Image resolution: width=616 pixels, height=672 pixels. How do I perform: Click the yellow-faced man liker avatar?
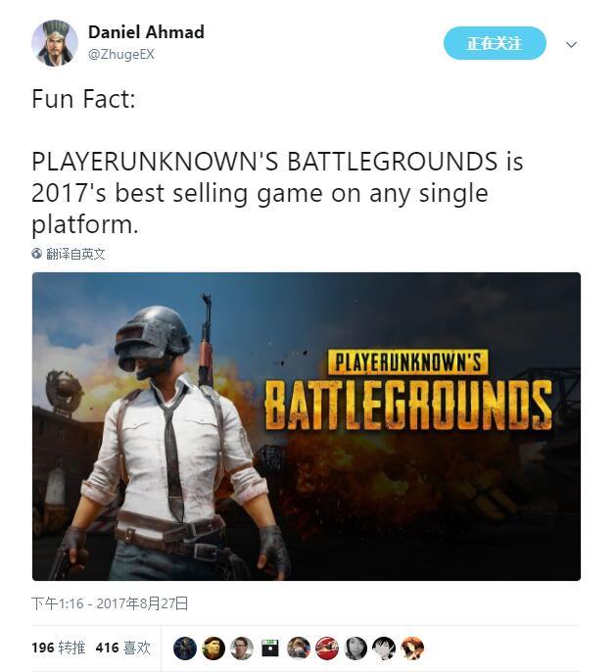[x=213, y=648]
